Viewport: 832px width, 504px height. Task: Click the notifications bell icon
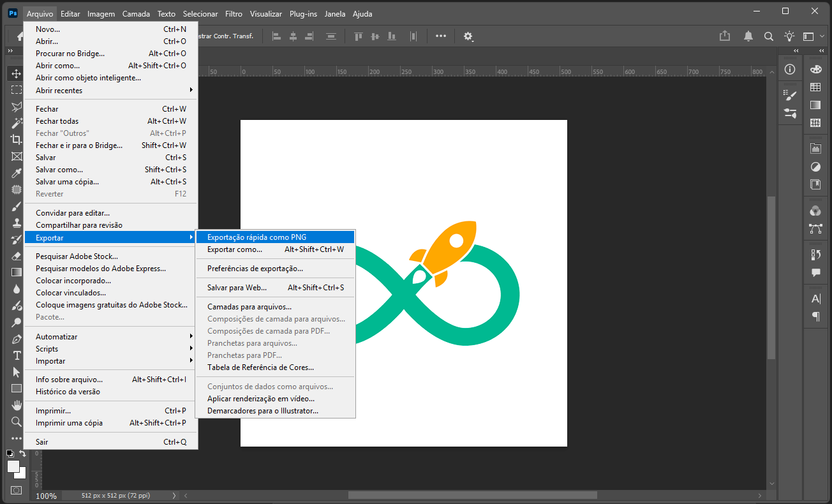(748, 36)
